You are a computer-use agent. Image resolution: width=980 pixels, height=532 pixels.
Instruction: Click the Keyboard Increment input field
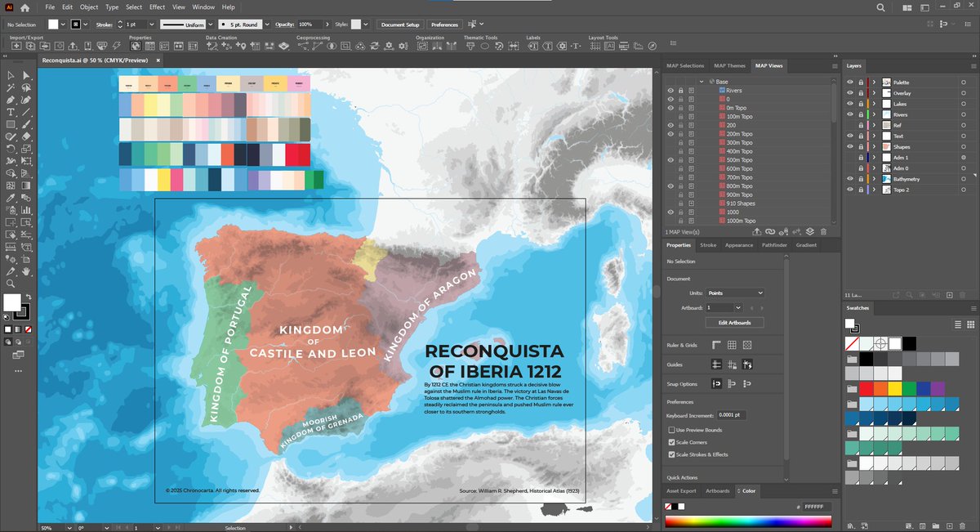click(732, 414)
